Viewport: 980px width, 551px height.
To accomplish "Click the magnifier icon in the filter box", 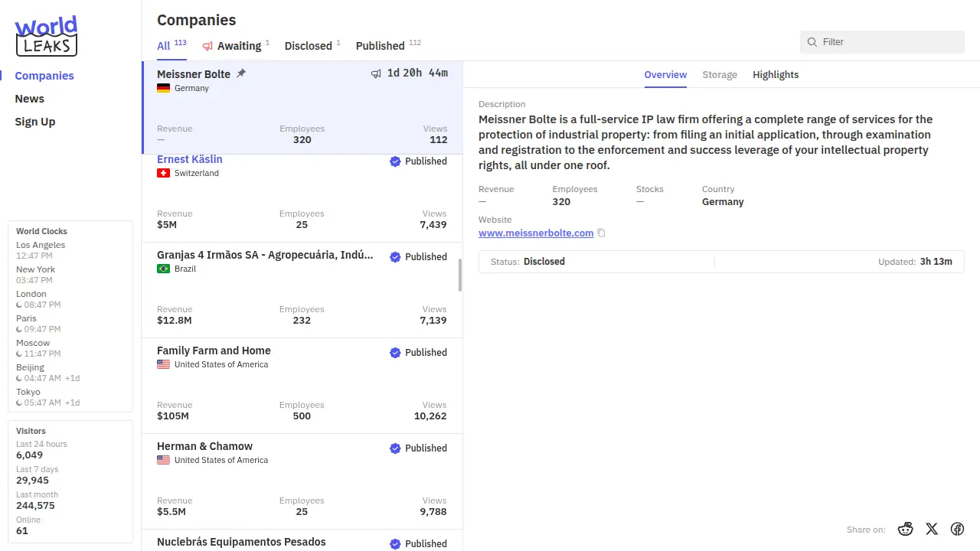I will [812, 42].
